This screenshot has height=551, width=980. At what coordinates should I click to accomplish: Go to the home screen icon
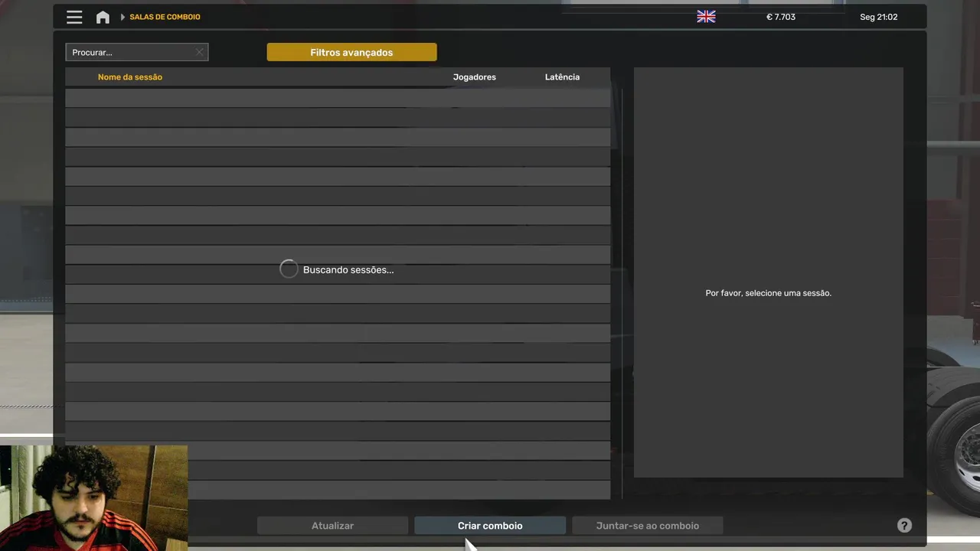pyautogui.click(x=103, y=17)
